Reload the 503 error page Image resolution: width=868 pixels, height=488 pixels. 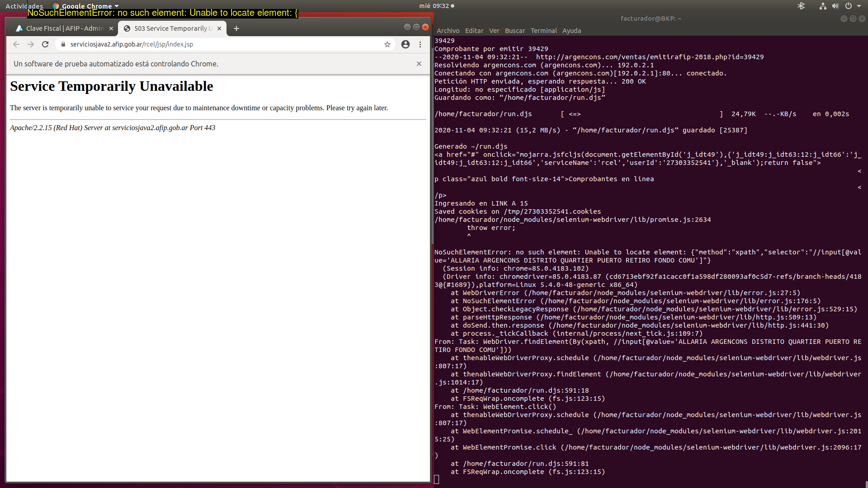(x=45, y=44)
